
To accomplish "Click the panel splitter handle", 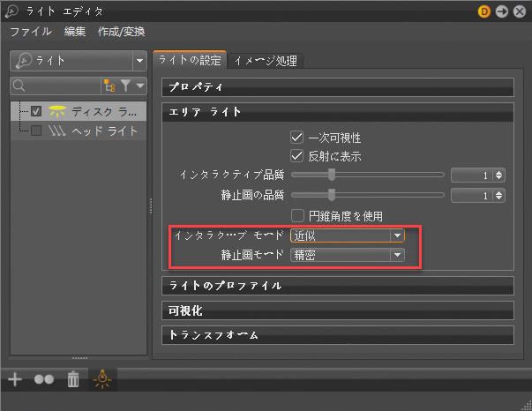I will pyautogui.click(x=151, y=206).
